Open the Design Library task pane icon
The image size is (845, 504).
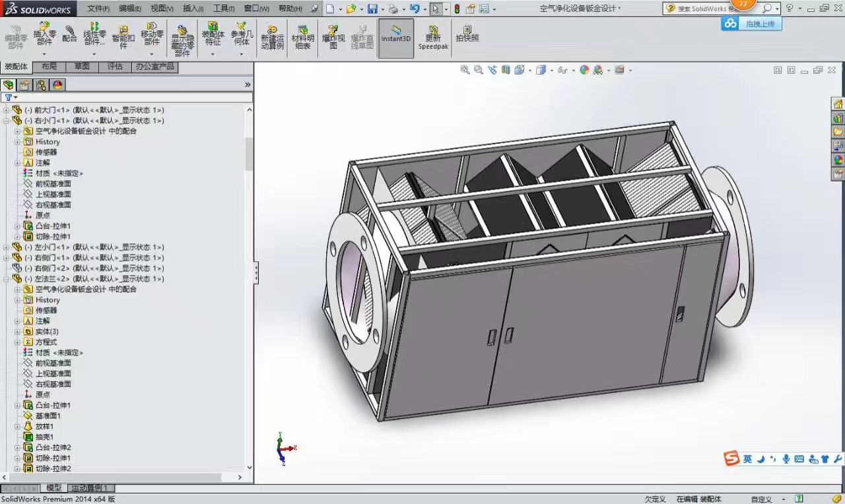[x=838, y=118]
